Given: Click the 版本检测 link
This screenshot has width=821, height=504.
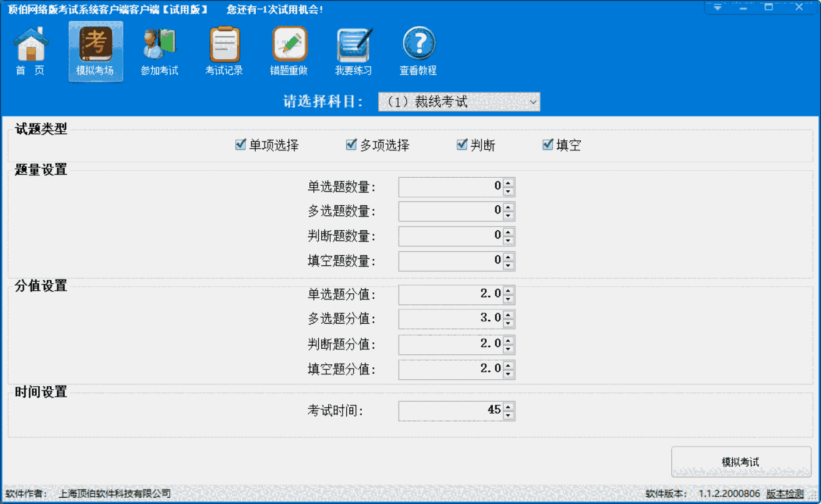Looking at the screenshot, I should click(x=785, y=493).
